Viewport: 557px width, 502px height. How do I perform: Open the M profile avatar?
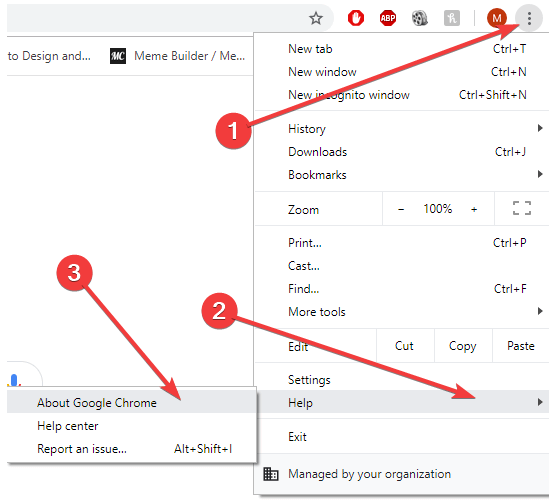tap(497, 18)
